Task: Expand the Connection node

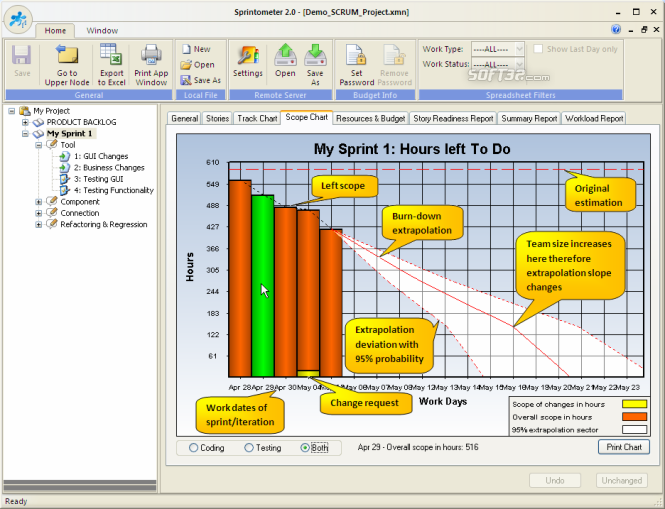Action: pyautogui.click(x=39, y=213)
